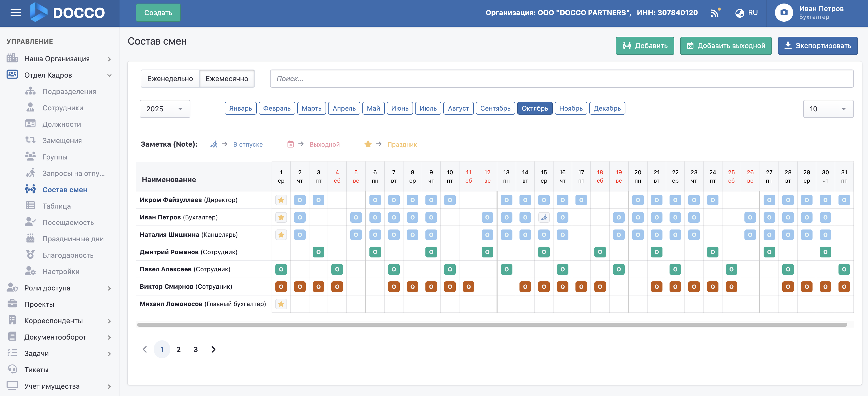This screenshot has height=396, width=868.
Task: Open the rows-per-page dropdown showing 10
Action: click(x=828, y=109)
